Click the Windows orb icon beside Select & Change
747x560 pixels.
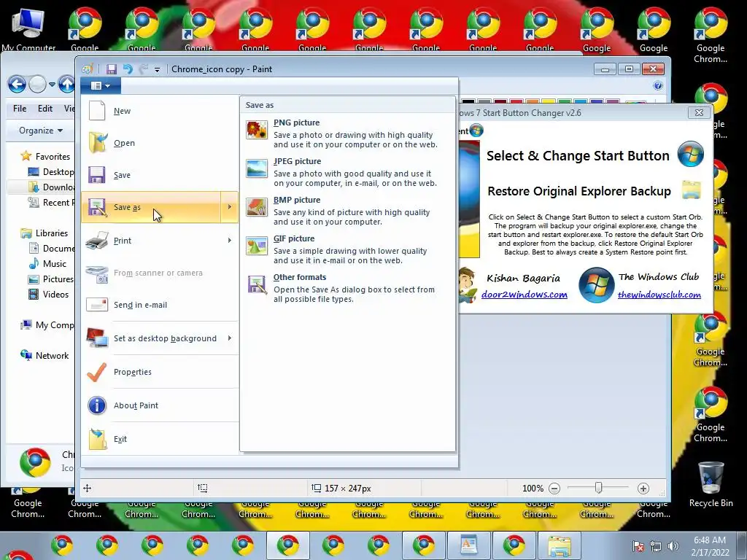690,154
